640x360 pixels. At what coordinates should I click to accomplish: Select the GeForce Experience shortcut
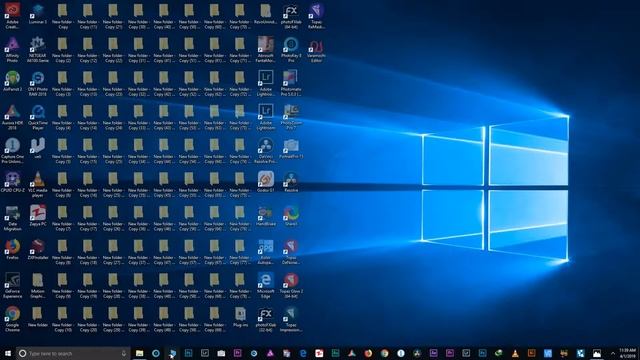point(12,286)
